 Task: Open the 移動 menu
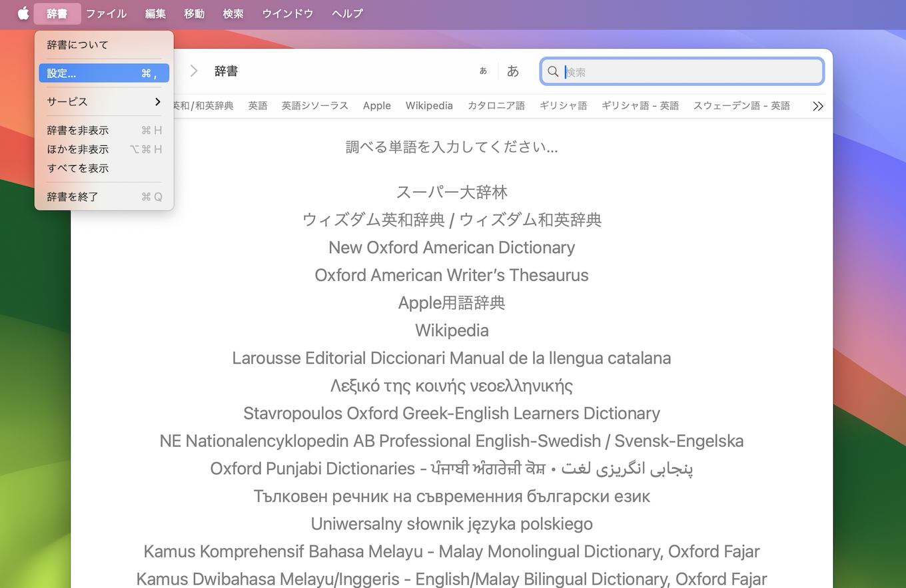pos(194,13)
